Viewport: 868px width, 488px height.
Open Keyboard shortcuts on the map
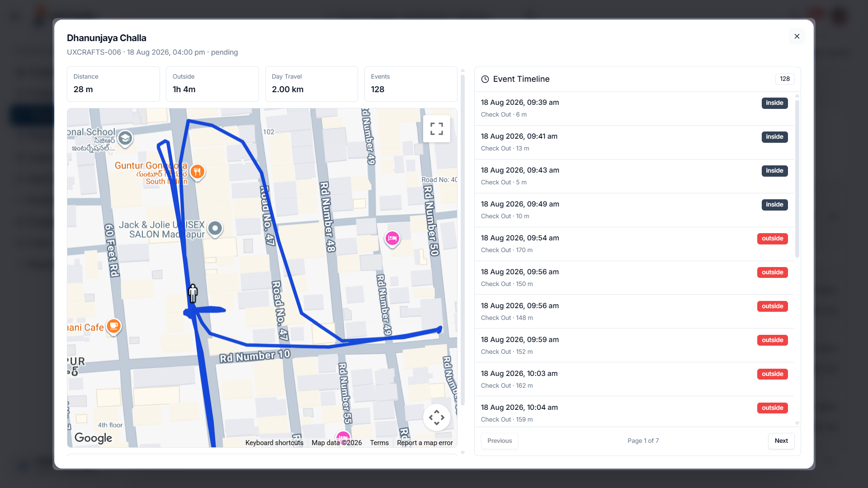[274, 443]
